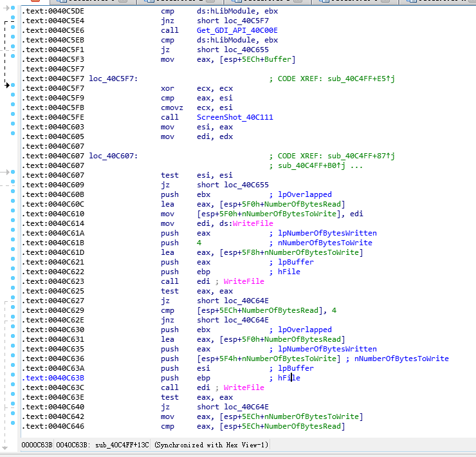Click the down arrow at gutter bottom
Screen dimensions: 476x457
pyautogui.click(x=5, y=448)
